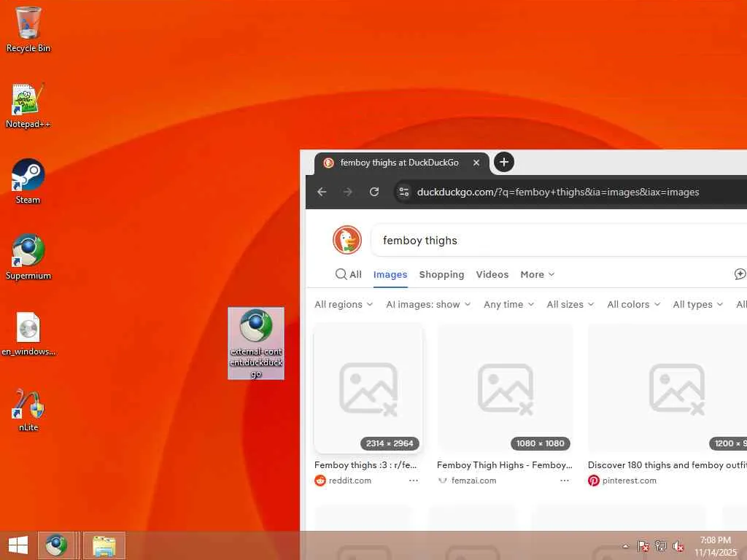Open the Any time filter dropdown

coord(508,304)
